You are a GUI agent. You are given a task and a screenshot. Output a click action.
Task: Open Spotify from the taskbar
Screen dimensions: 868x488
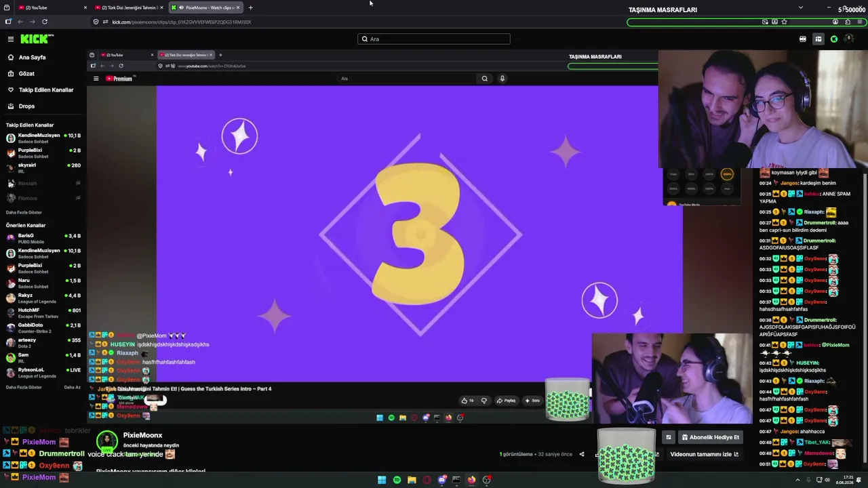tap(397, 480)
